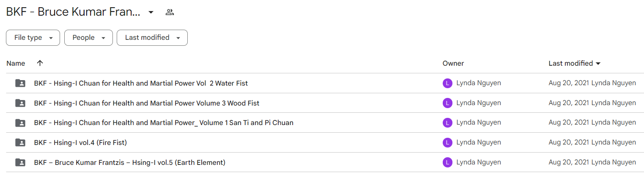Click the Earth Element shared folder icon
644x181 pixels.
(20, 162)
